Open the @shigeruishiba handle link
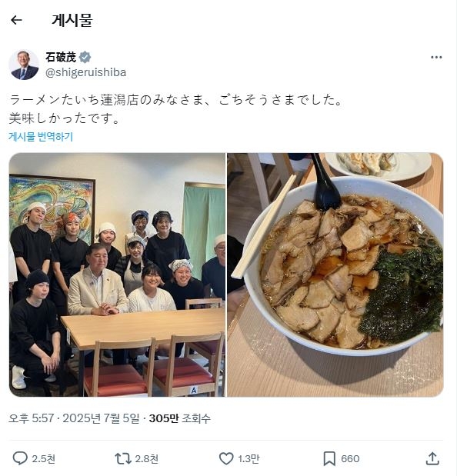Image resolution: width=457 pixels, height=476 pixels. click(85, 72)
